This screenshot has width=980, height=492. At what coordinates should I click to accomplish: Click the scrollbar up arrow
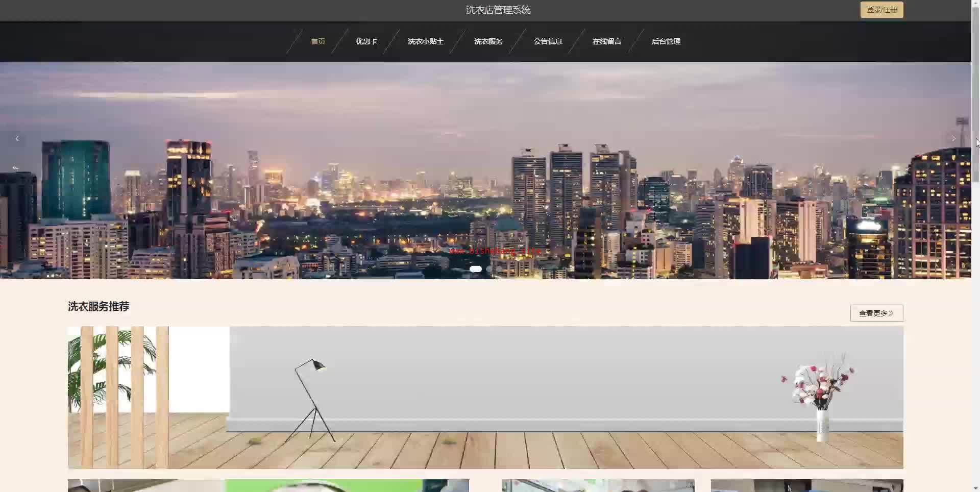[x=975, y=3]
